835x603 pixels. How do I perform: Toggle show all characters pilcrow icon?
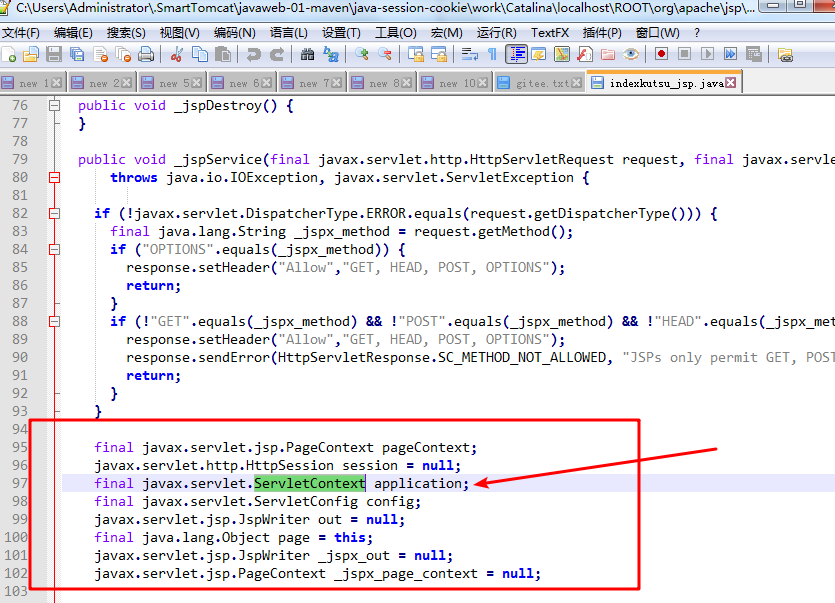(492, 54)
